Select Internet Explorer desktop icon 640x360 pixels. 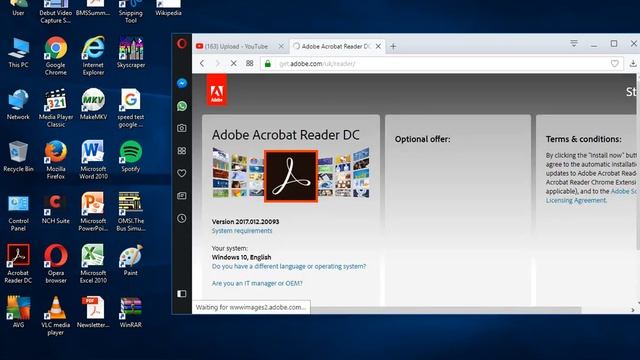point(93,56)
